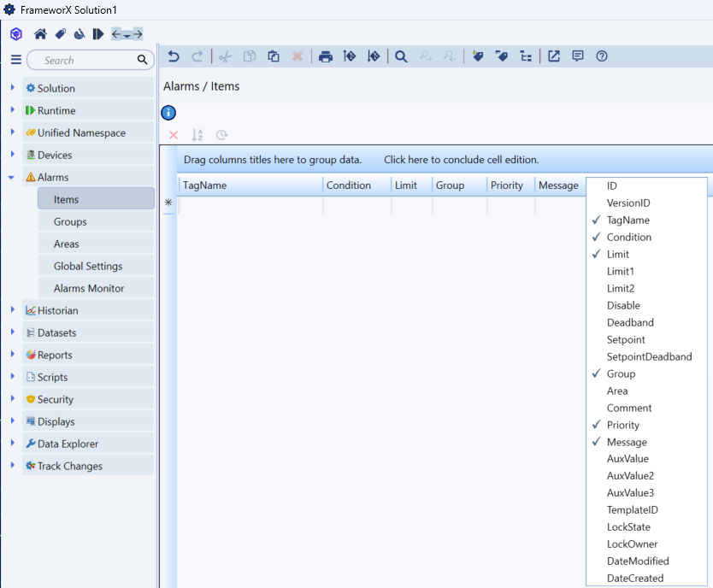
Task: Uncheck the TagName column option
Action: pos(628,220)
